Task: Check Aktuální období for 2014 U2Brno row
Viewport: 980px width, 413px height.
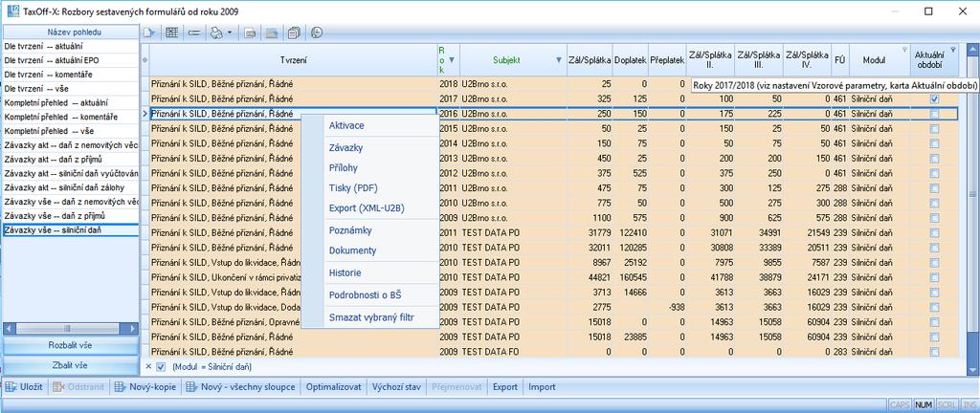Action: point(934,143)
